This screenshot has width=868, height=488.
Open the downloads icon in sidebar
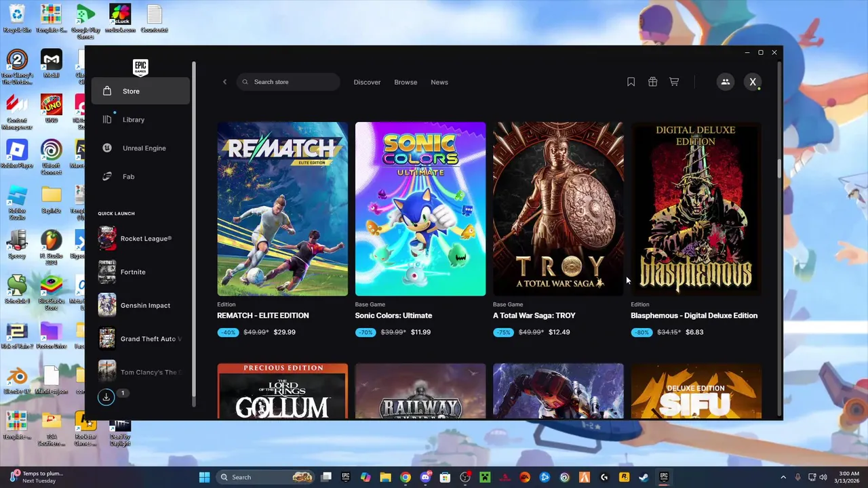coord(106,397)
